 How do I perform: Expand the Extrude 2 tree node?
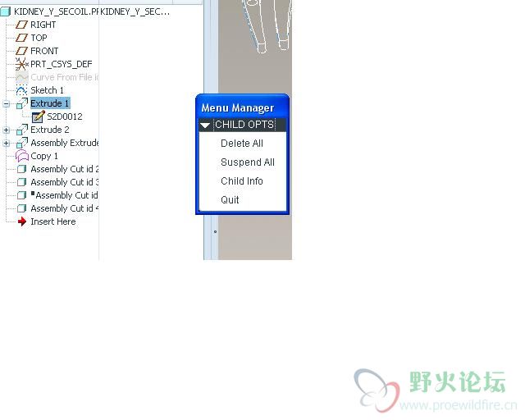coord(6,130)
